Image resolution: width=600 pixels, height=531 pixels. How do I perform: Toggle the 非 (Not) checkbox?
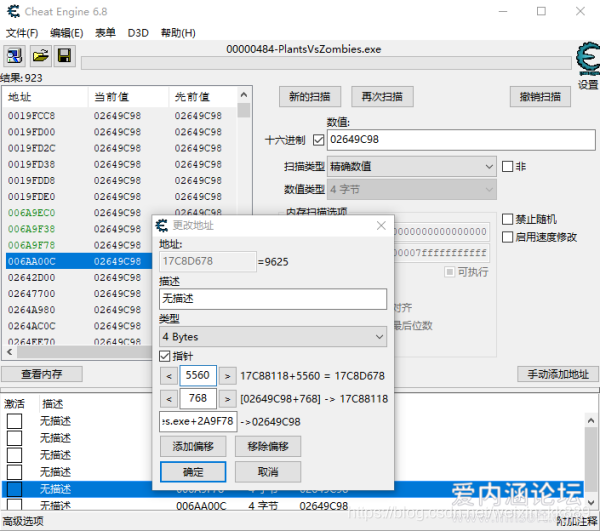(x=507, y=166)
